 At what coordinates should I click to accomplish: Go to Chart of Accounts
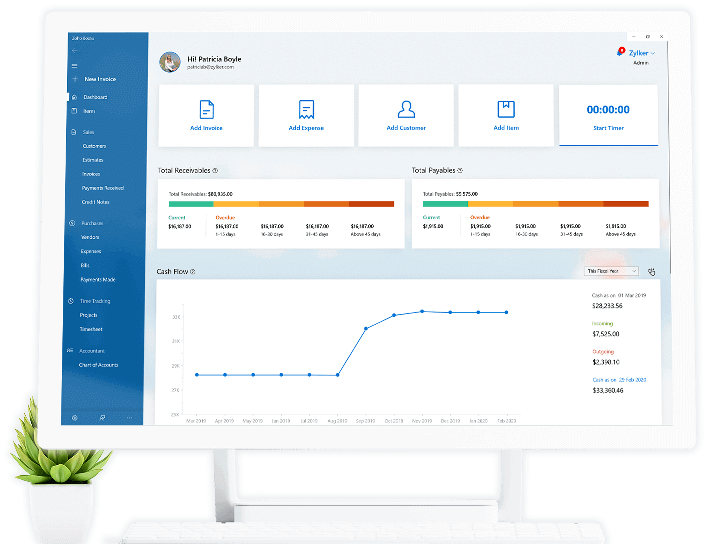coord(98,365)
